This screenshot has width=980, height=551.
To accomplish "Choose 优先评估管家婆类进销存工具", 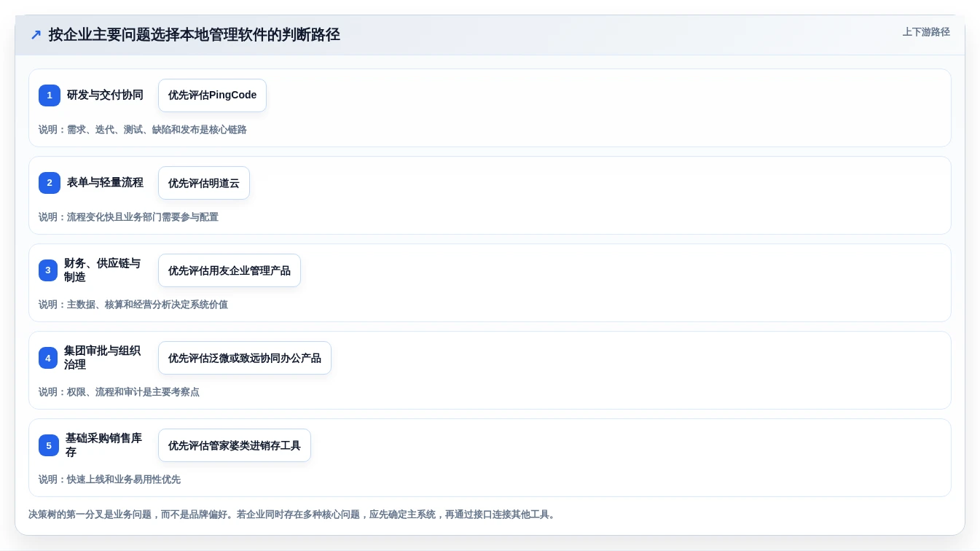I will pos(235,445).
